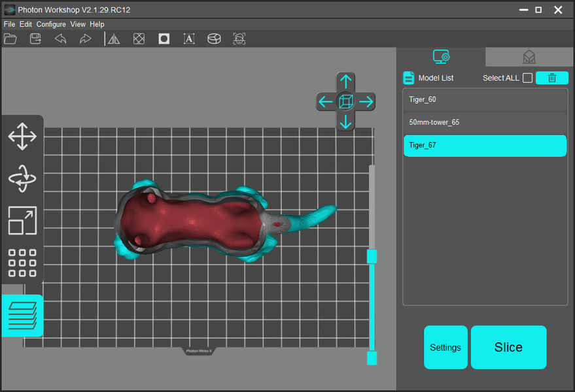Open the File menu

[9, 24]
